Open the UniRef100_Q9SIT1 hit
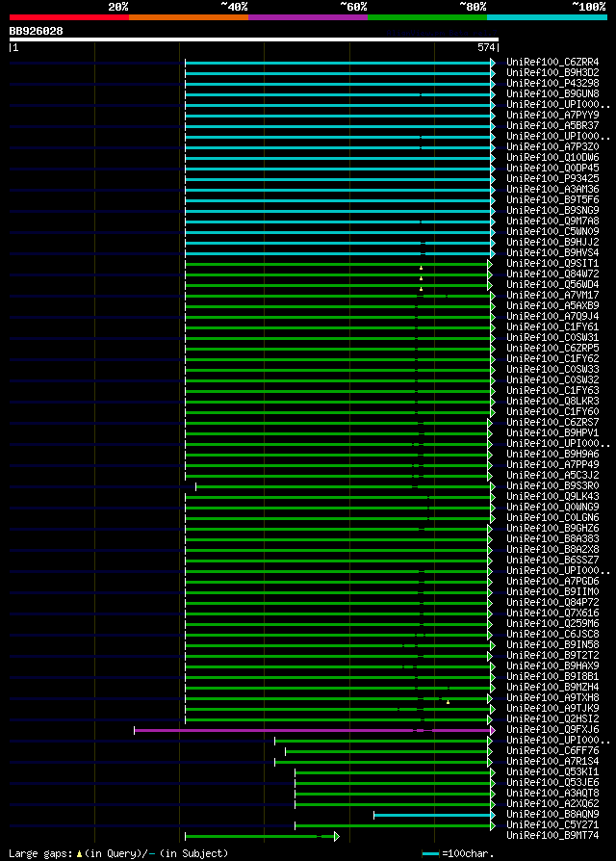 (x=552, y=264)
